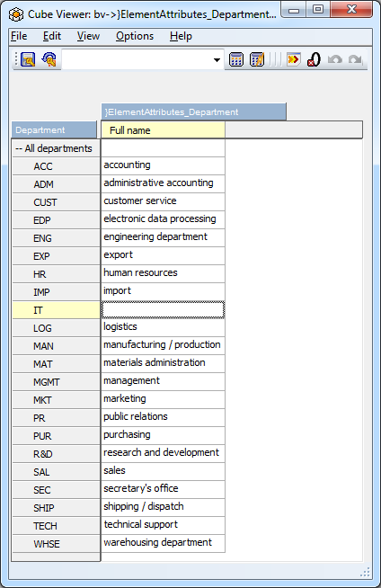Open the view name dropdown arrow

tap(217, 60)
